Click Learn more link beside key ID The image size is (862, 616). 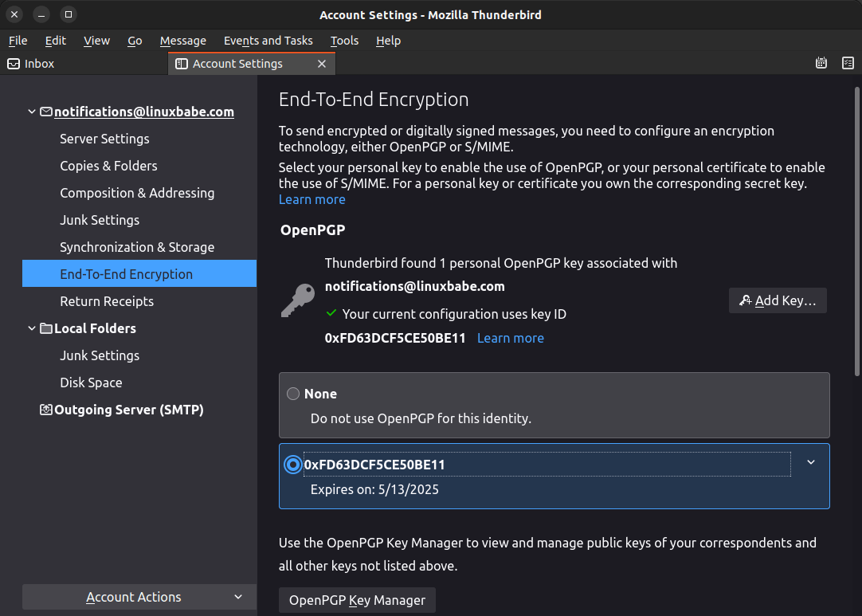(x=510, y=338)
